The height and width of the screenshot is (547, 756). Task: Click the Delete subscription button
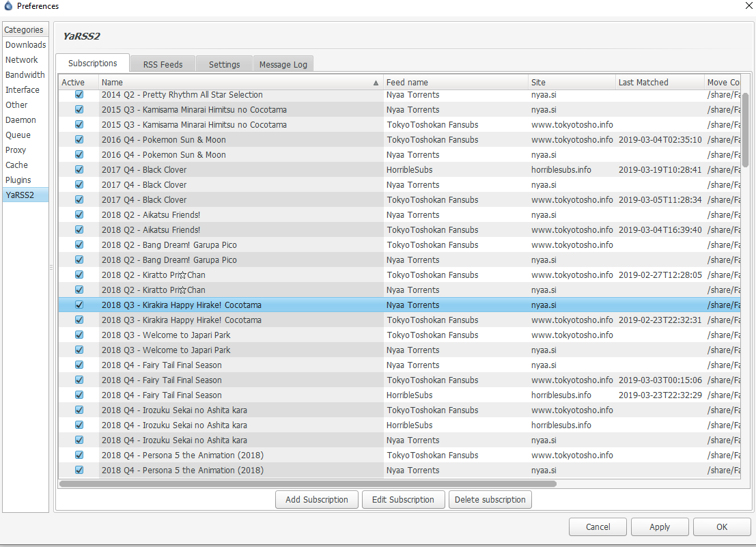(x=490, y=499)
